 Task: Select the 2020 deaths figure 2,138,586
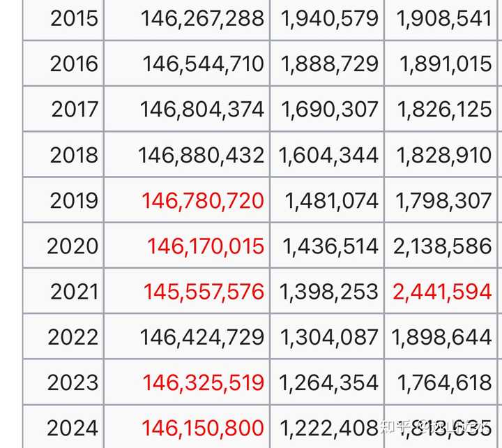pyautogui.click(x=443, y=246)
